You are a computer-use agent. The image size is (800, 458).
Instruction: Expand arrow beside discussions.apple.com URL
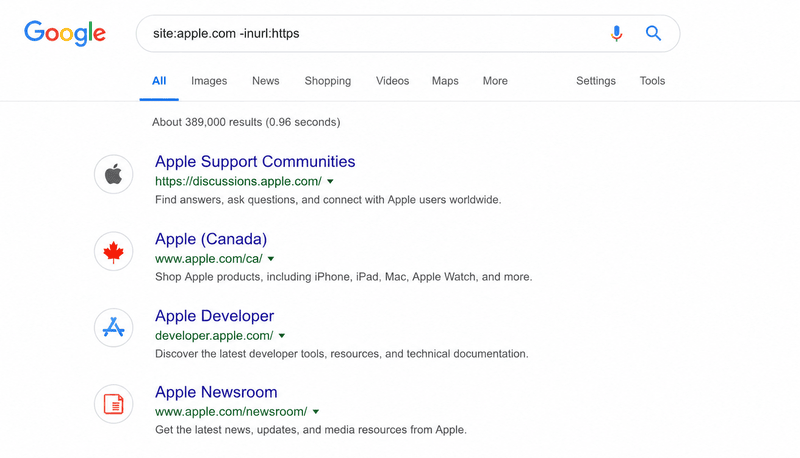(330, 182)
